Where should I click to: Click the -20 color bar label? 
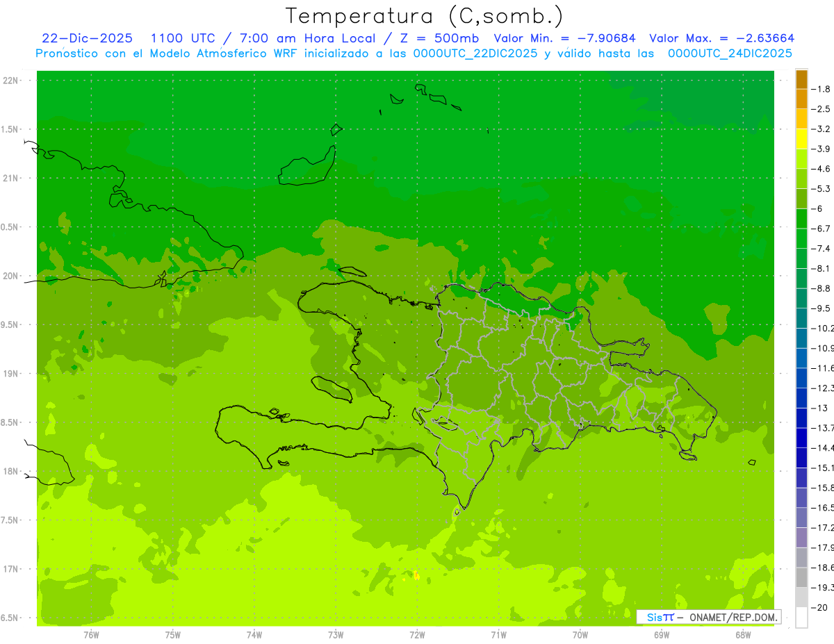coord(818,607)
